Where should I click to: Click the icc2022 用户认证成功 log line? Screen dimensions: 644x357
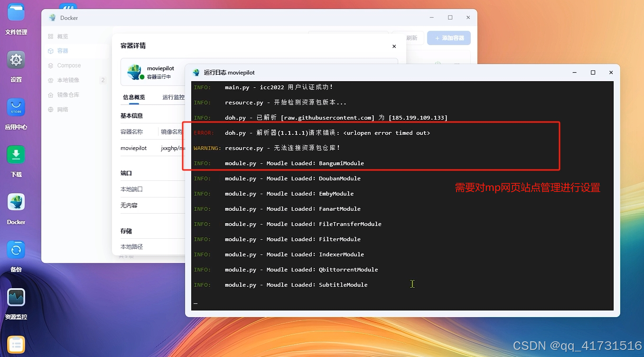click(x=263, y=87)
